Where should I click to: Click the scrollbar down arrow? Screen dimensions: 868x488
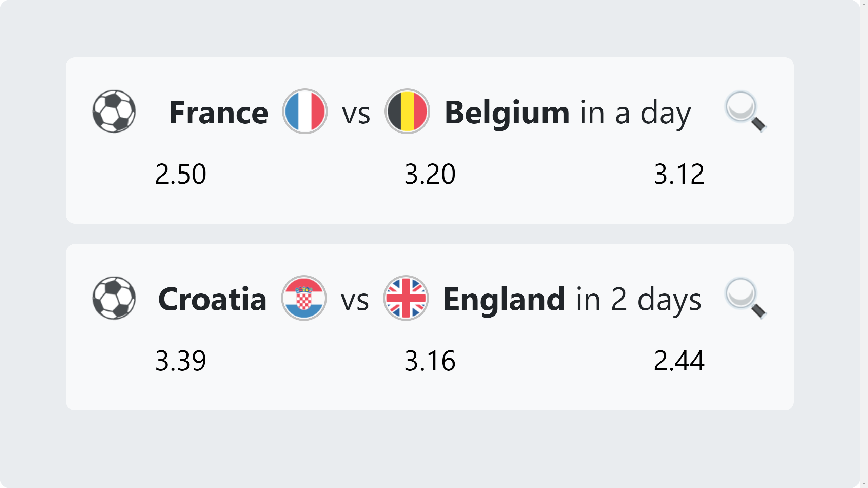pos(864,484)
